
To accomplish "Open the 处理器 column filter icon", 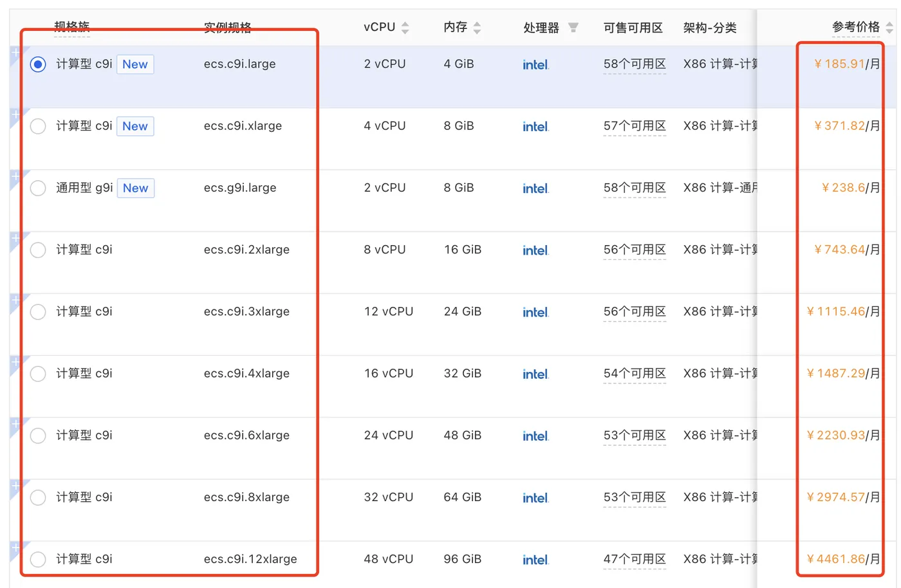I will point(575,27).
